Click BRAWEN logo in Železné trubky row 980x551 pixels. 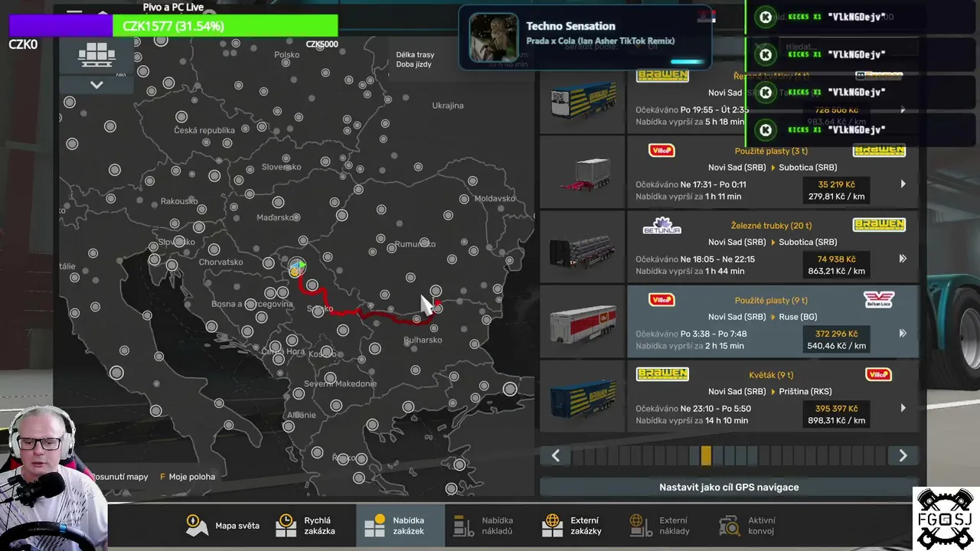tap(879, 225)
